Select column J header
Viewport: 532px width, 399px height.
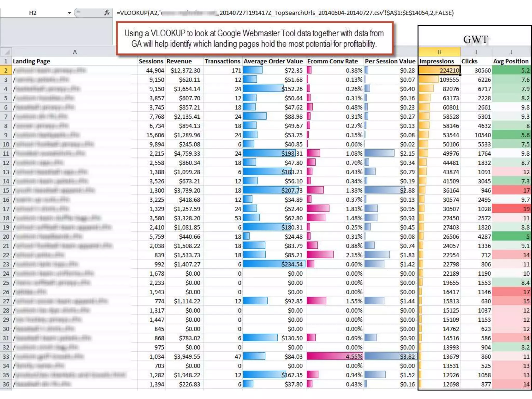coord(511,52)
